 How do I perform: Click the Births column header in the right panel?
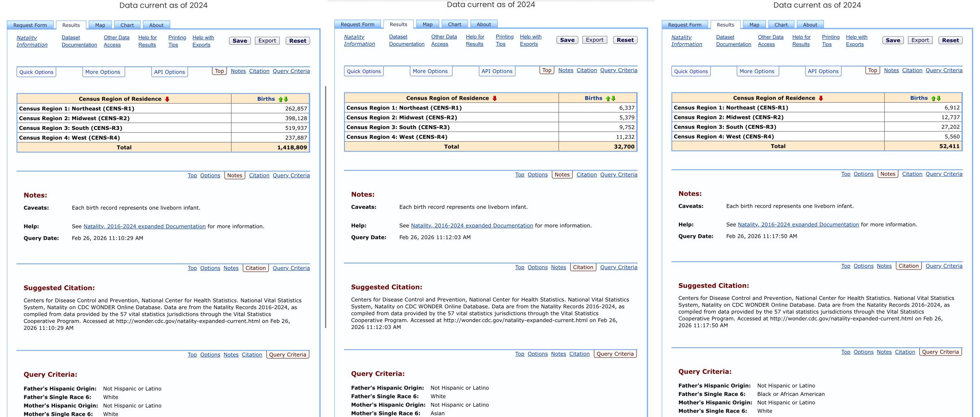tap(919, 98)
